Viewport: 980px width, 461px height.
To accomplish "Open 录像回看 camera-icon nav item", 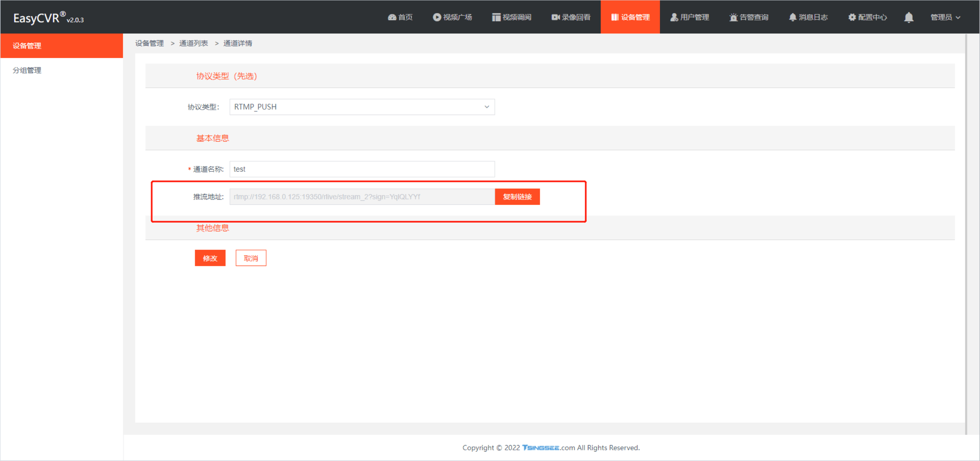I will pyautogui.click(x=570, y=17).
